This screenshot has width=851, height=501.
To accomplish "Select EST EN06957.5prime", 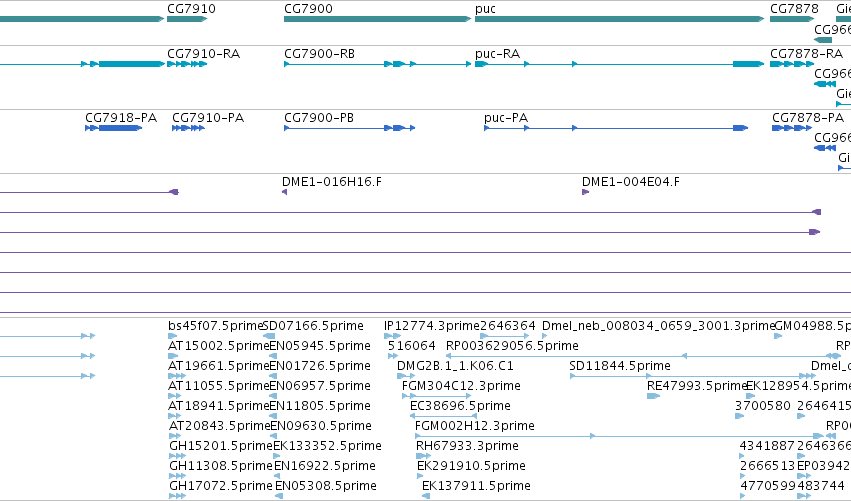I will click(320, 386).
